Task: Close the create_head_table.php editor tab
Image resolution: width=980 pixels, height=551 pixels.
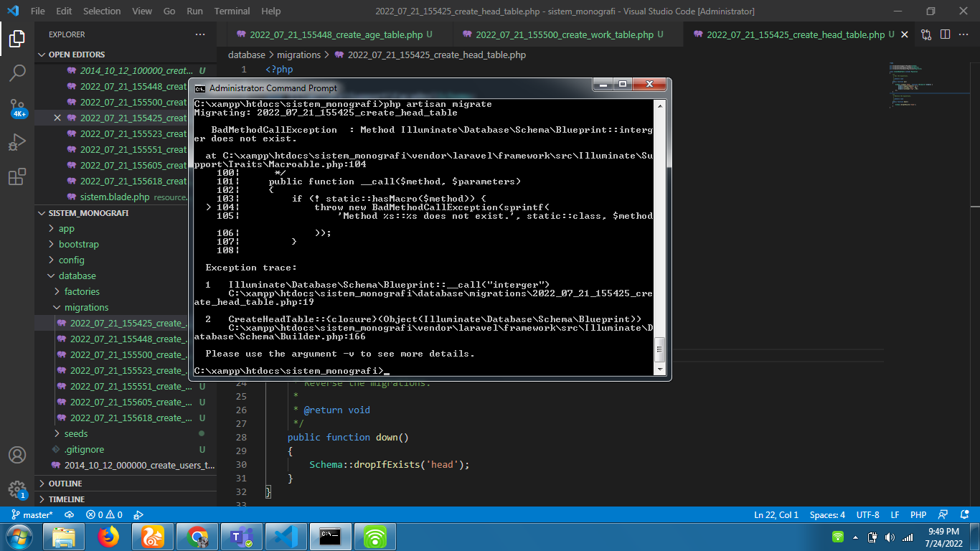Action: pyautogui.click(x=904, y=34)
